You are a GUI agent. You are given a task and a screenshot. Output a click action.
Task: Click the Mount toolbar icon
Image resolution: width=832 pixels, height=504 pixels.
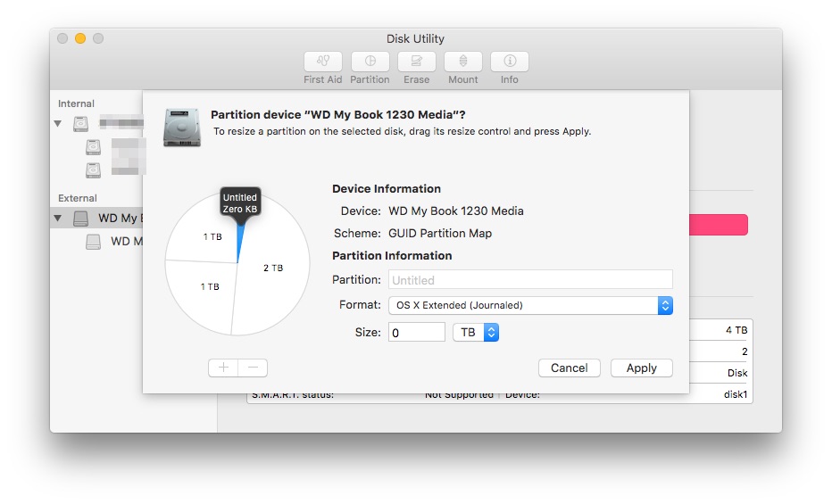tap(463, 62)
